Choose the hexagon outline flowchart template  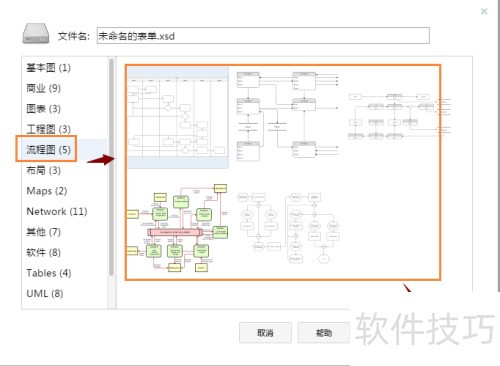288,228
